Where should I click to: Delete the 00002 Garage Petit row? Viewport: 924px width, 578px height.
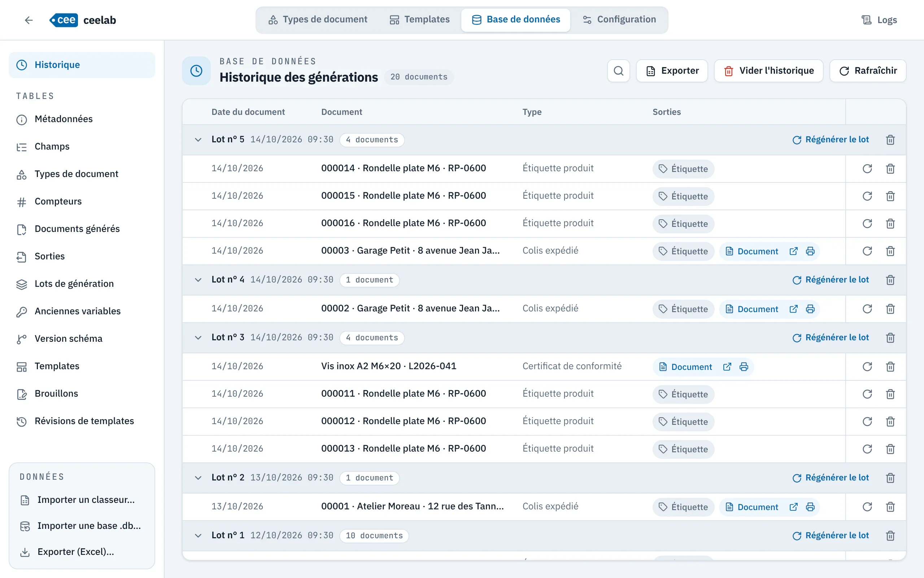click(890, 309)
